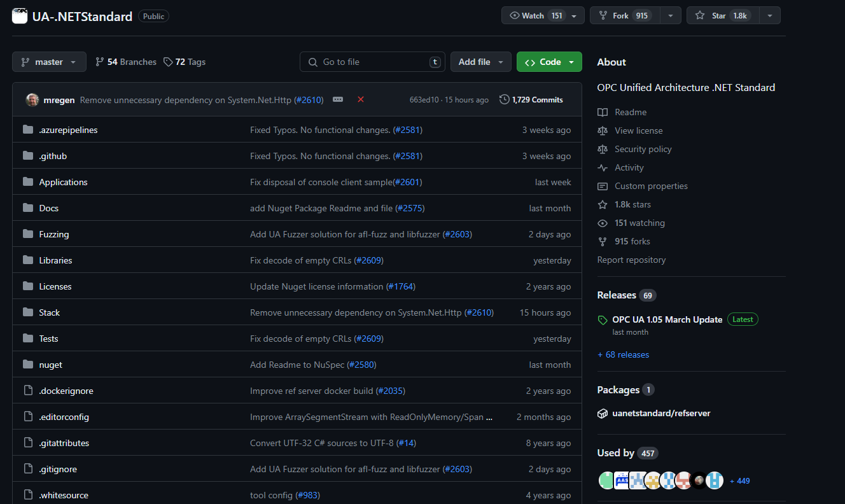845x504 pixels.
Task: Open 'tool config' commit message
Action: pyautogui.click(x=272, y=495)
